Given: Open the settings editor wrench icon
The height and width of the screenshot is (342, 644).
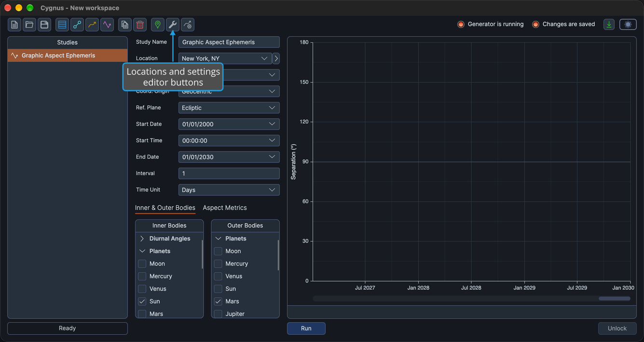Looking at the screenshot, I should pos(173,25).
